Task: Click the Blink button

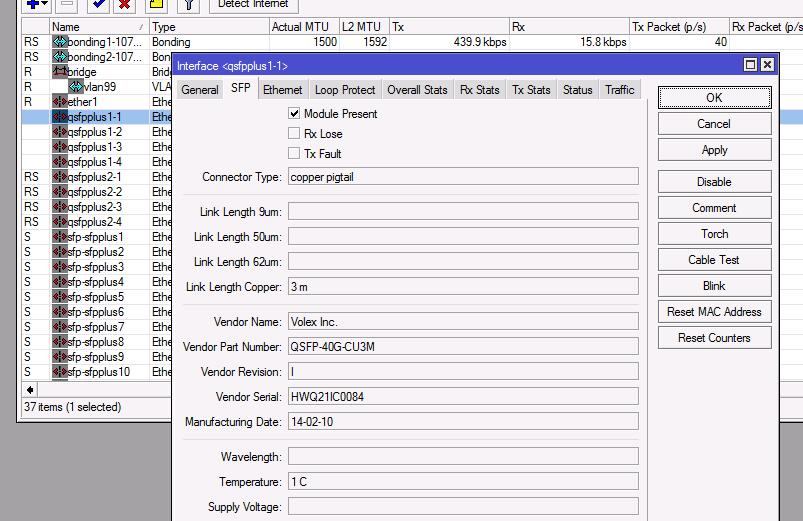Action: click(x=714, y=286)
